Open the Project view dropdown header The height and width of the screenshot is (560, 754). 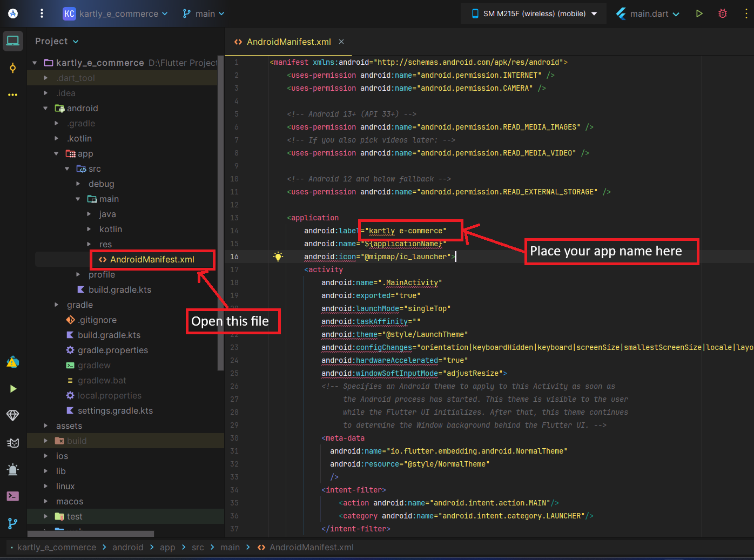57,42
